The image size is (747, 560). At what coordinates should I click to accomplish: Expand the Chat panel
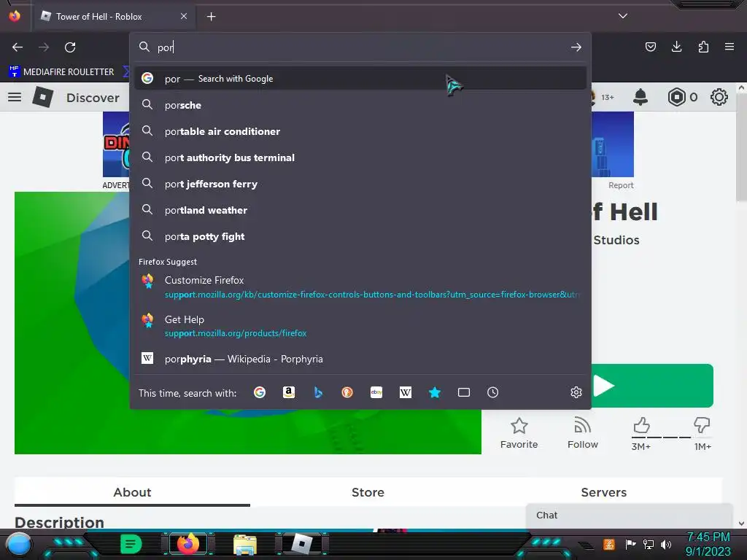pyautogui.click(x=629, y=516)
